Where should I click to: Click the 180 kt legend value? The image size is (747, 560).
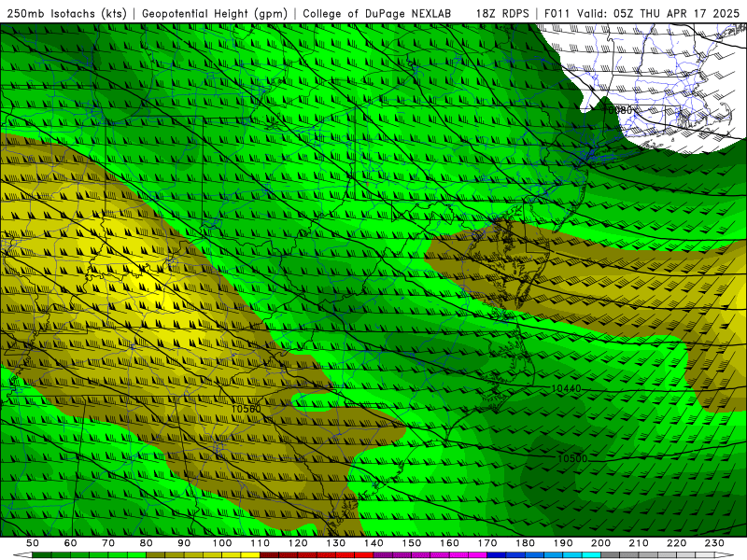coord(525,543)
